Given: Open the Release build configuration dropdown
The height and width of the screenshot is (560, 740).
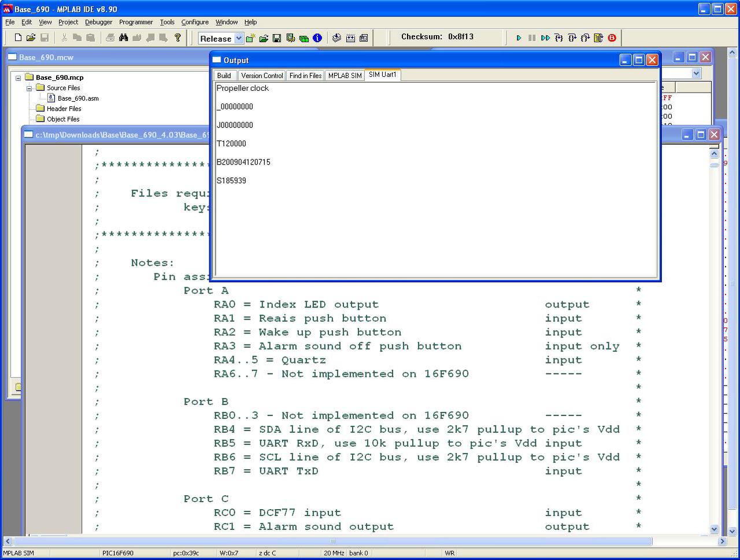Looking at the screenshot, I should pyautogui.click(x=239, y=38).
